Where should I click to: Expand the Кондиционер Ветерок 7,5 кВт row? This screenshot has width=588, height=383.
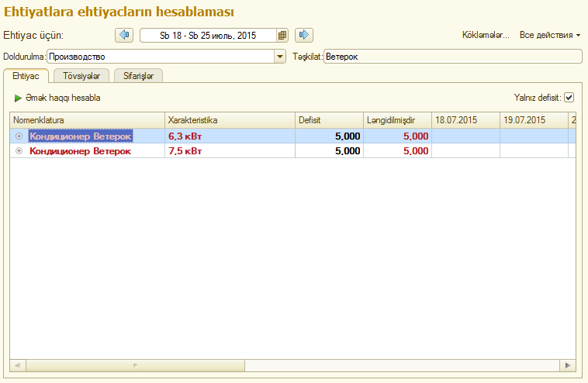19,151
